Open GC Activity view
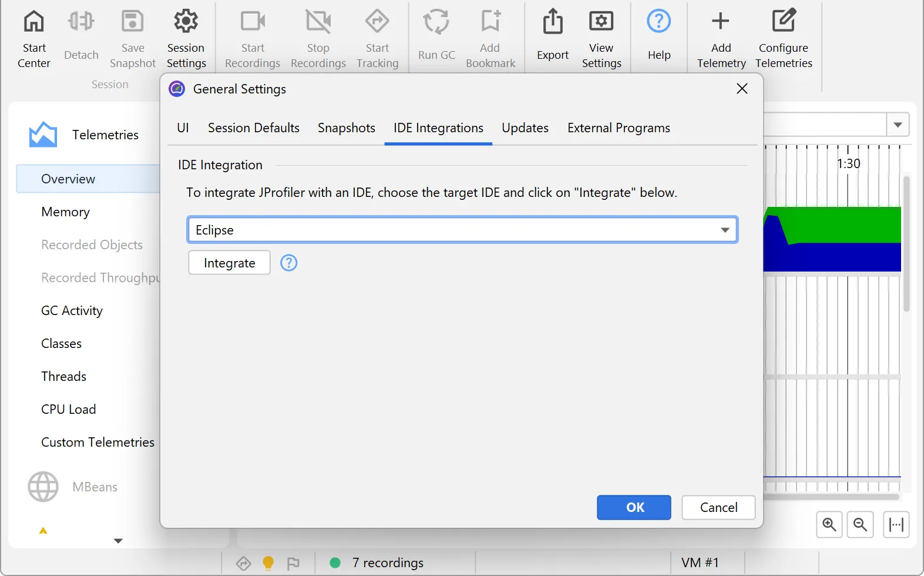 coord(72,310)
